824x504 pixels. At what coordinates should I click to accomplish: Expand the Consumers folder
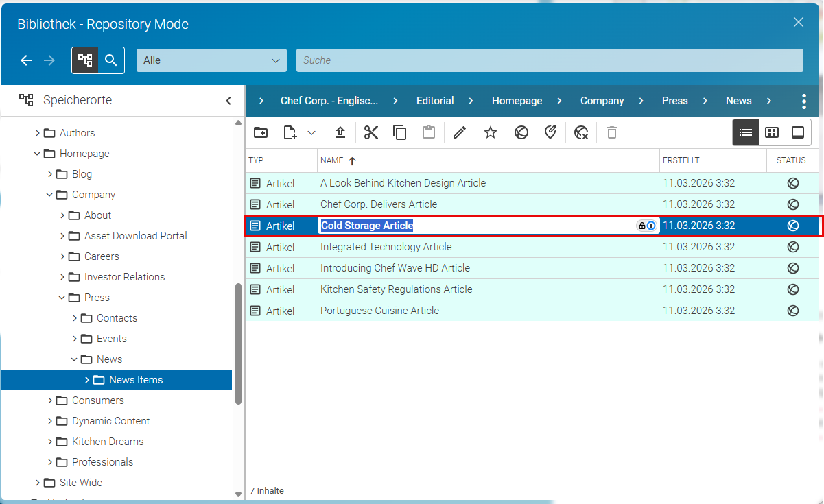pyautogui.click(x=50, y=400)
